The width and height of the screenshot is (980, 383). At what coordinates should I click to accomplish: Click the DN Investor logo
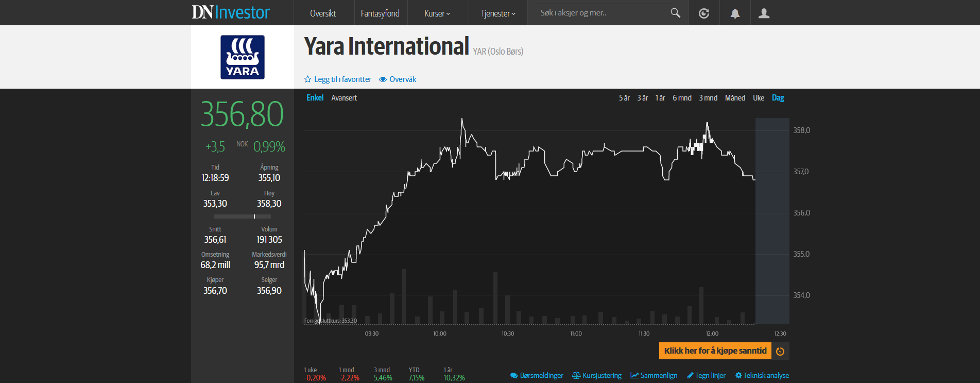tap(231, 12)
